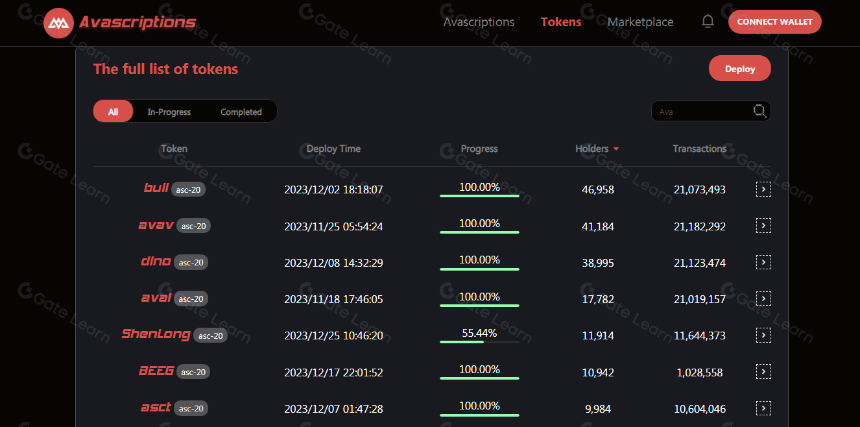Click holders count 11,914

click(598, 335)
